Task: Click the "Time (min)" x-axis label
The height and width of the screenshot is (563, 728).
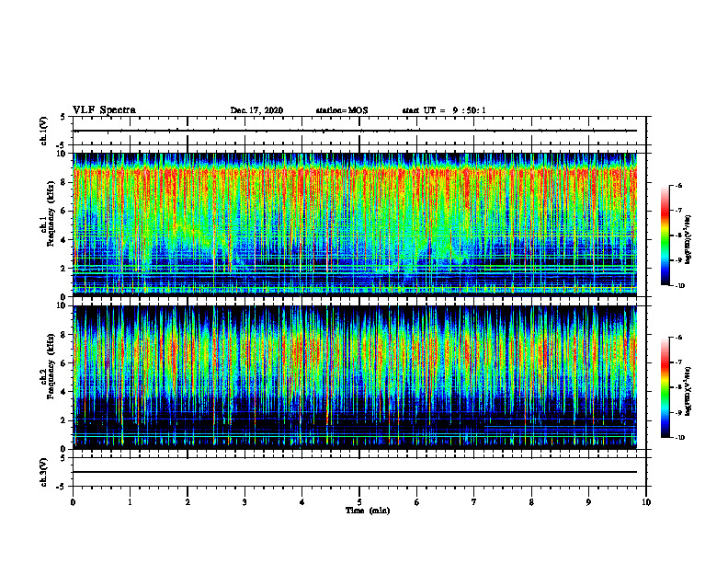Action: click(x=368, y=511)
